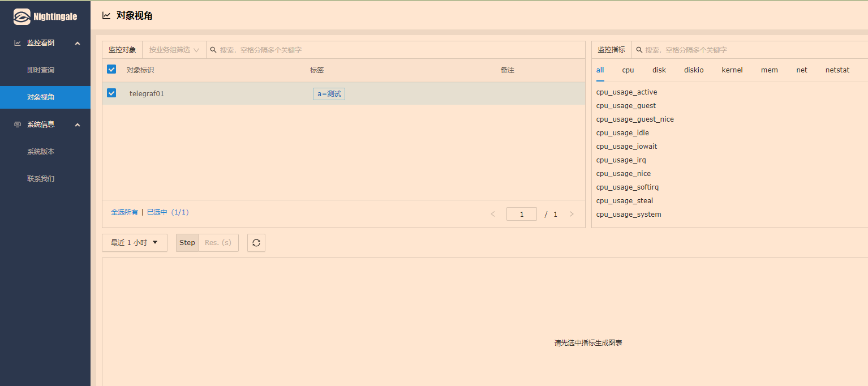Image resolution: width=868 pixels, height=386 pixels.
Task: Click the 对象标识 column header
Action: (140, 70)
